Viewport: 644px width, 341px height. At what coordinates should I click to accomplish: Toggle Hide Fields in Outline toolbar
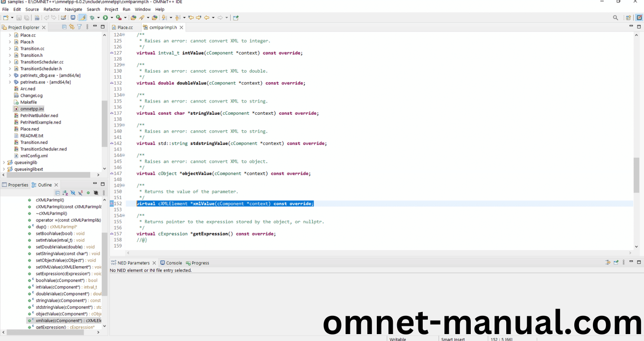pos(73,193)
